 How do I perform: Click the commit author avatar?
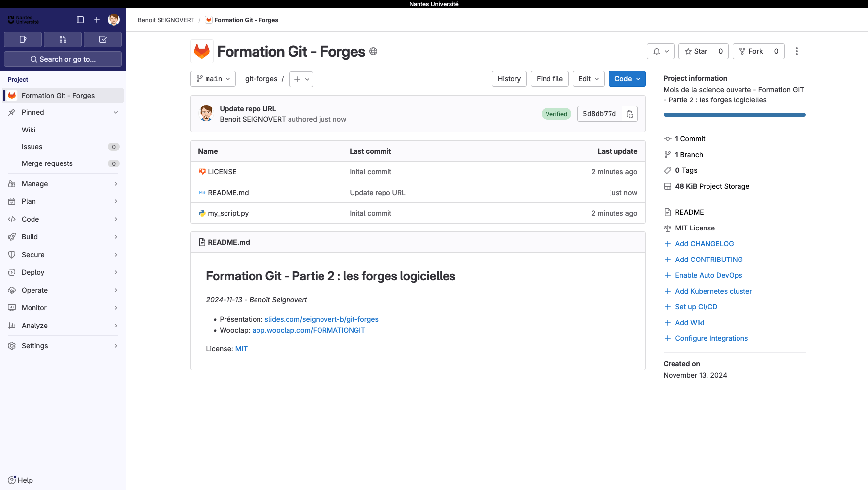tap(206, 113)
